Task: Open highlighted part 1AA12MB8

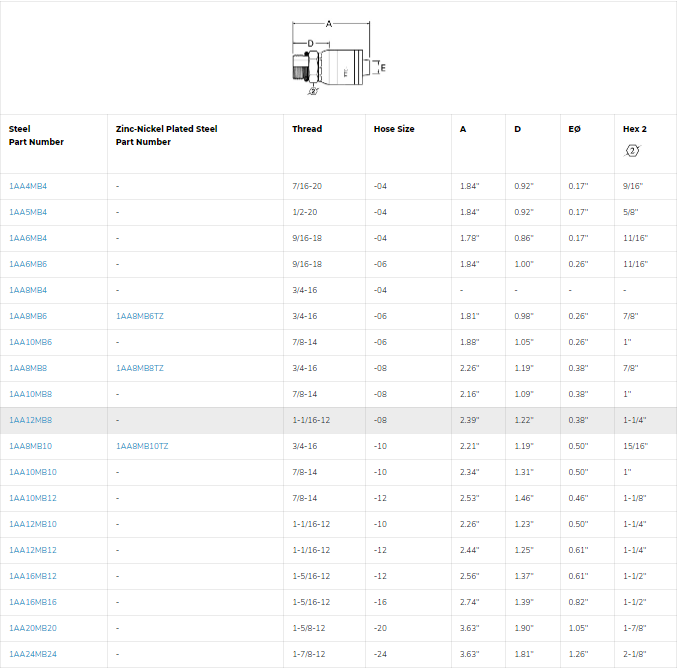Action: [x=30, y=420]
